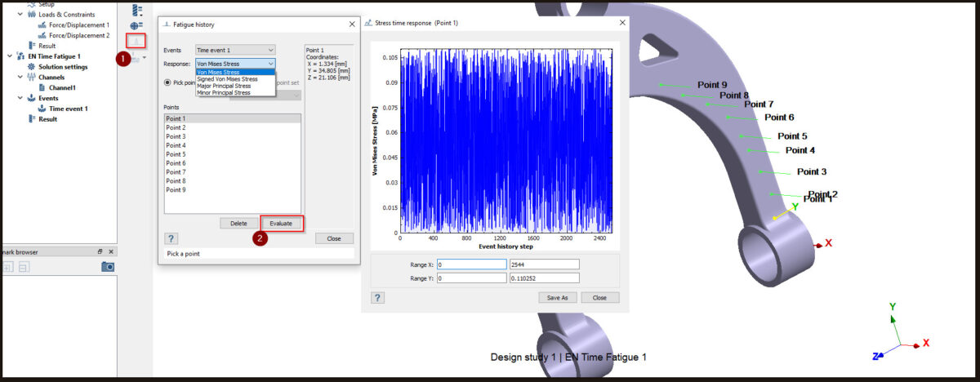This screenshot has width=980, height=382.
Task: Float the bookmark browser panel
Action: [100, 252]
